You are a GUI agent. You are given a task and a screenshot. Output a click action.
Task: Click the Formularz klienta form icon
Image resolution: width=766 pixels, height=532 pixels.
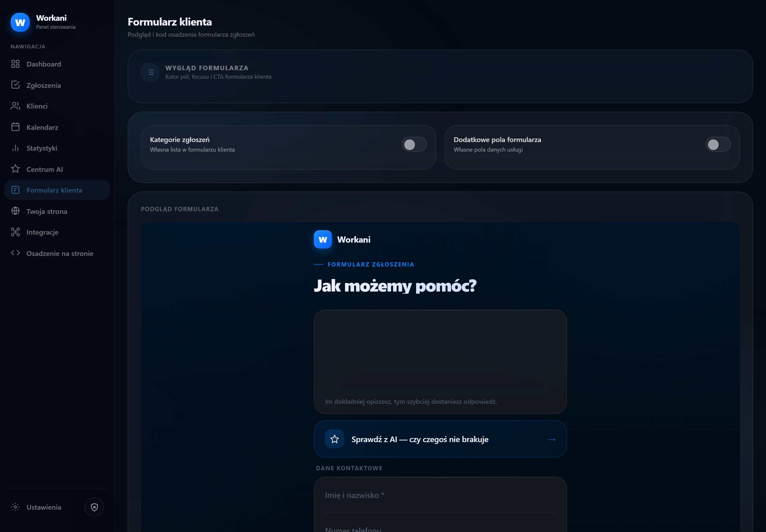tap(15, 190)
